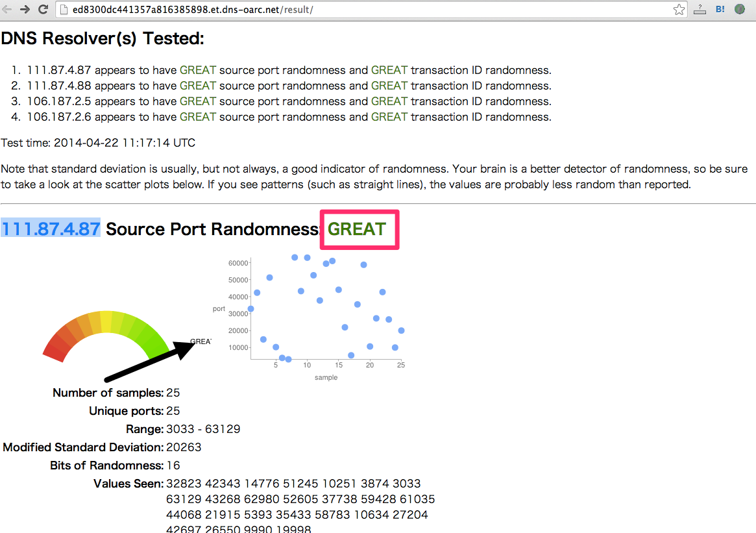Click the red section of the gauge

(x=56, y=345)
